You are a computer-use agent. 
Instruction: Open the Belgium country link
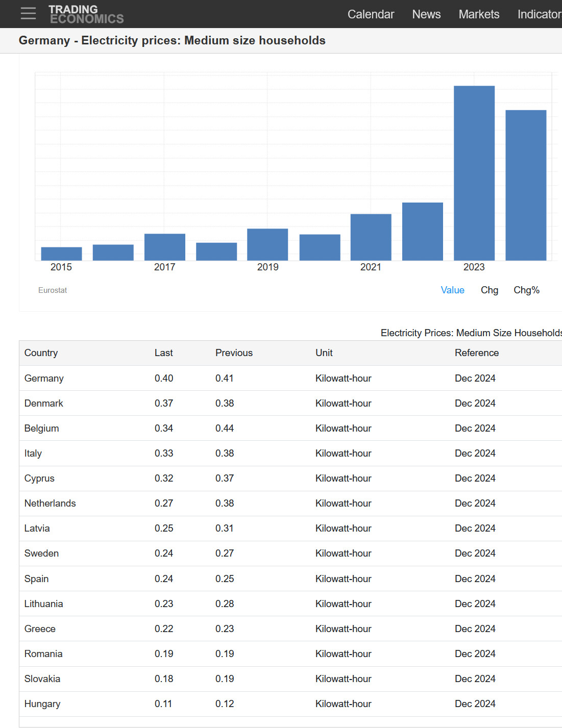click(x=42, y=428)
